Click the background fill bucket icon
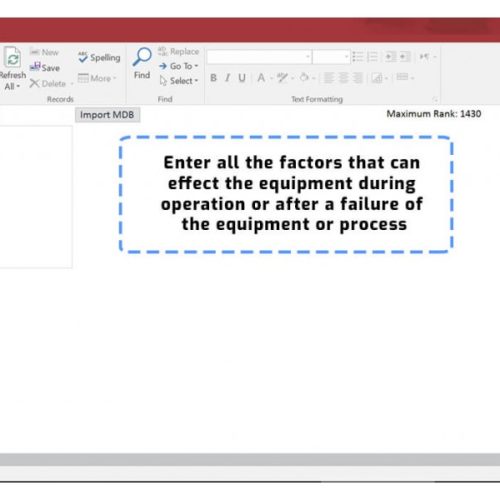Screen dimensions: 500x500 click(304, 78)
